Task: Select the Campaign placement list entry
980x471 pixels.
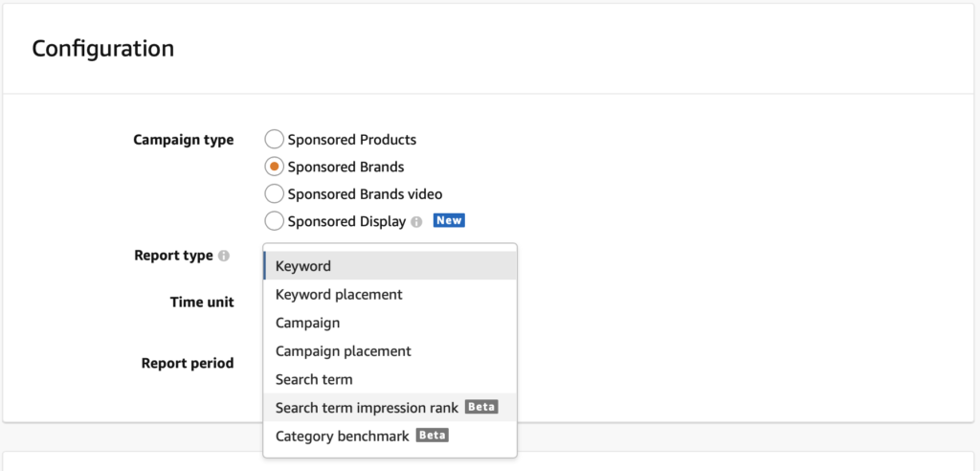Action: point(343,351)
